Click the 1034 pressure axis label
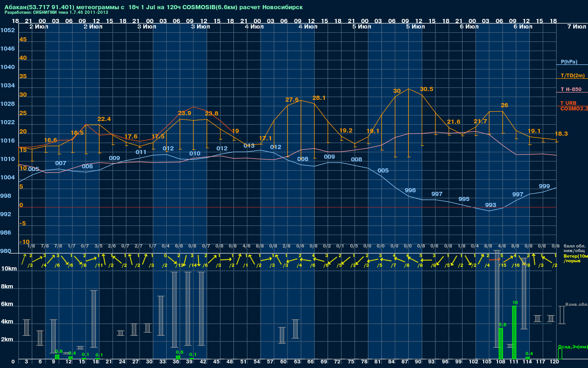This screenshot has width=588, height=368. pyautogui.click(x=8, y=86)
